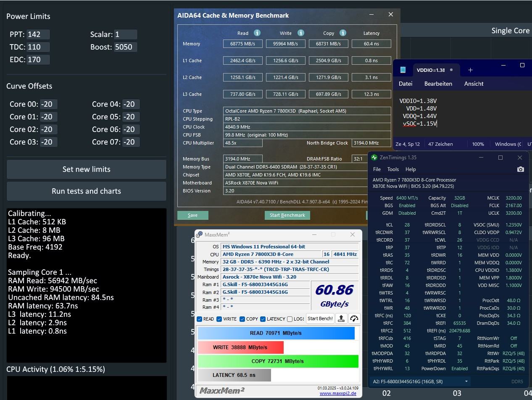
Task: Click the info icon next to Read in AIDA64
Action: coord(257,33)
